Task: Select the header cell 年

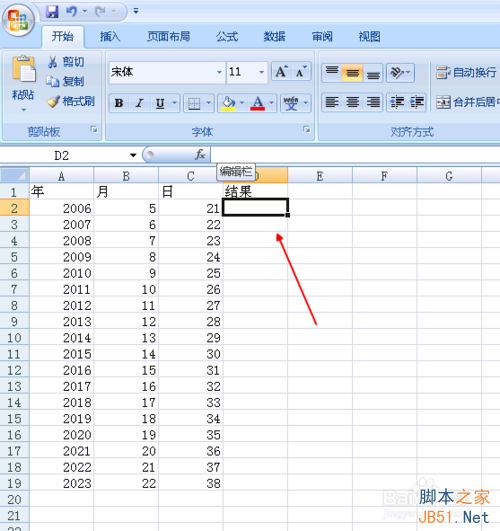Action: coord(62,192)
